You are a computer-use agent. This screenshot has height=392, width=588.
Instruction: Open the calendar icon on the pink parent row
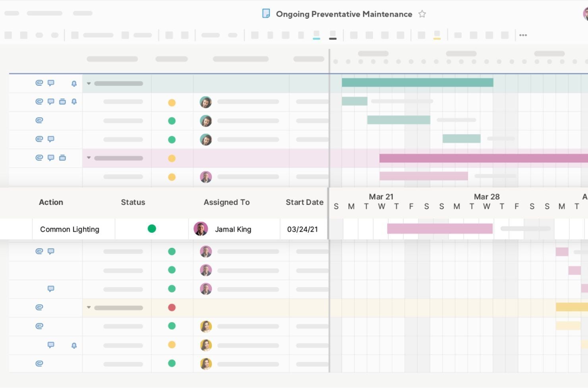pyautogui.click(x=62, y=158)
